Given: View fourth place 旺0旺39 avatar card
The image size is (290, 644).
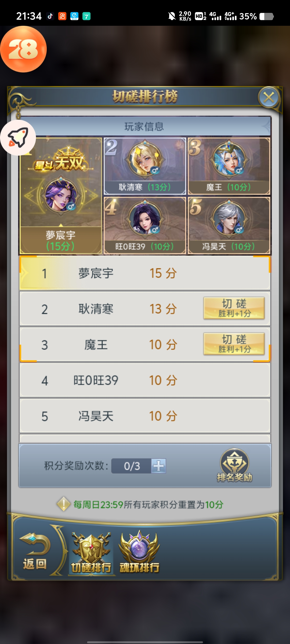Looking at the screenshot, I should [x=145, y=226].
